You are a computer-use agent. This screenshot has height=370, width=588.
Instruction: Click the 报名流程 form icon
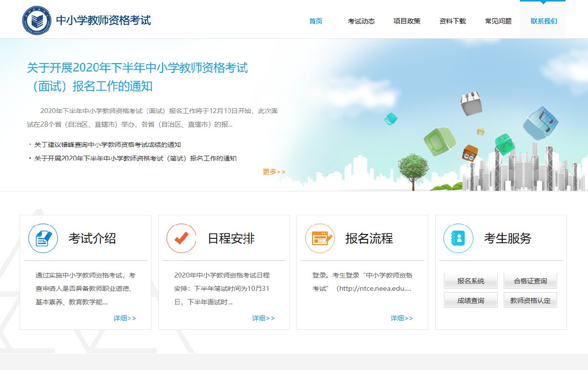pyautogui.click(x=319, y=238)
